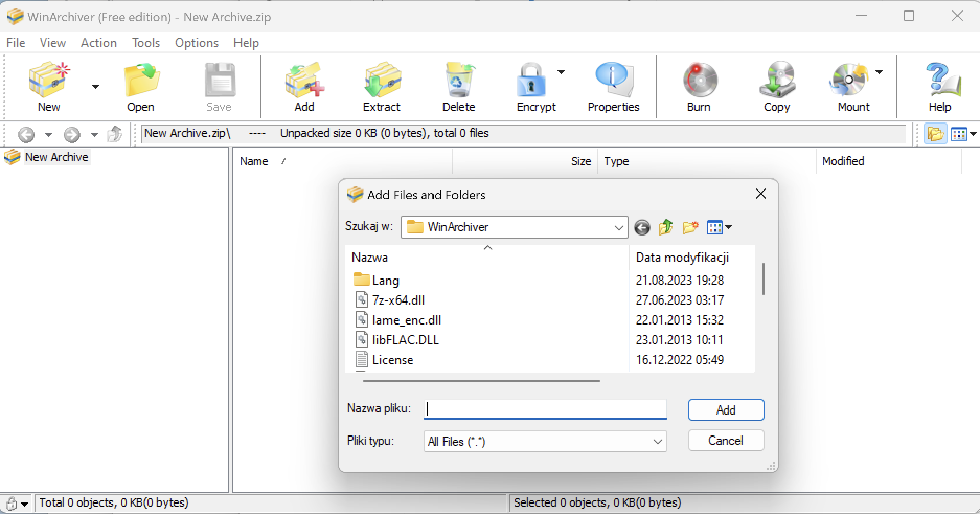Click the dialog vertical scrollbar
Viewport: 980px width, 514px height.
point(764,279)
